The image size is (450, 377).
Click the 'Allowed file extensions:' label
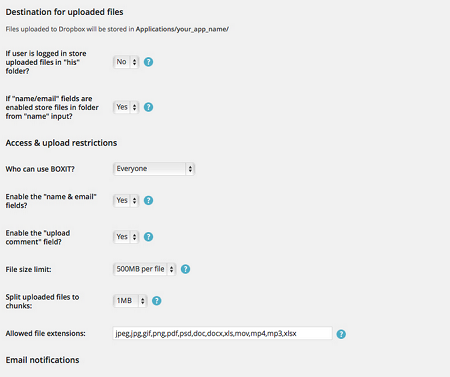click(45, 334)
